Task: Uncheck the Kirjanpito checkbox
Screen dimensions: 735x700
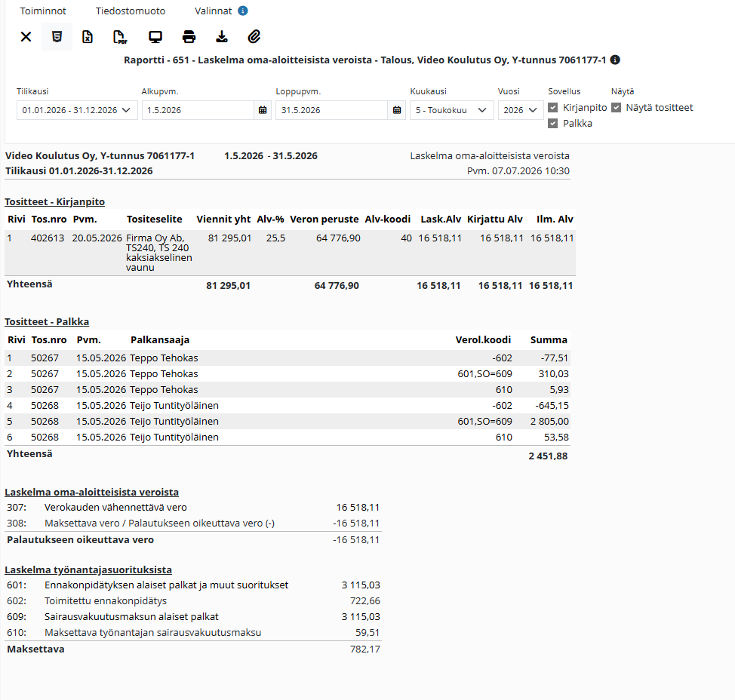Action: tap(553, 108)
